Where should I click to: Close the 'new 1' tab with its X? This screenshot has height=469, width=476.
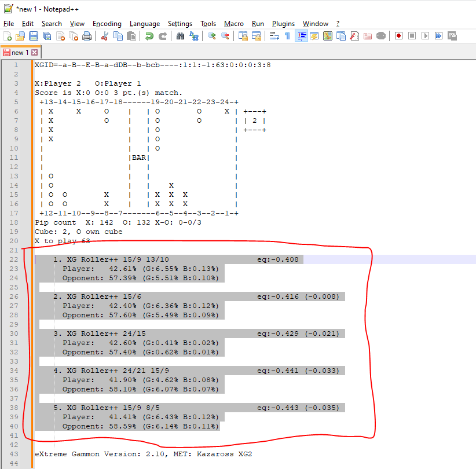[x=35, y=53]
